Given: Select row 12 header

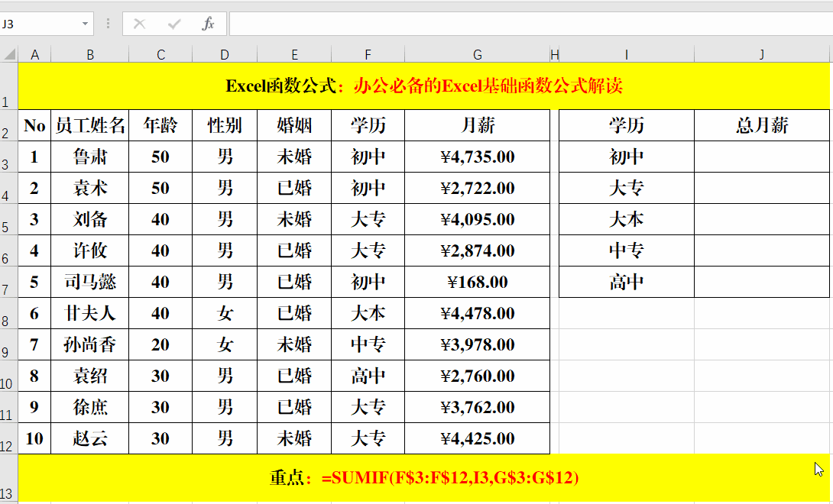Looking at the screenshot, I should tap(8, 438).
